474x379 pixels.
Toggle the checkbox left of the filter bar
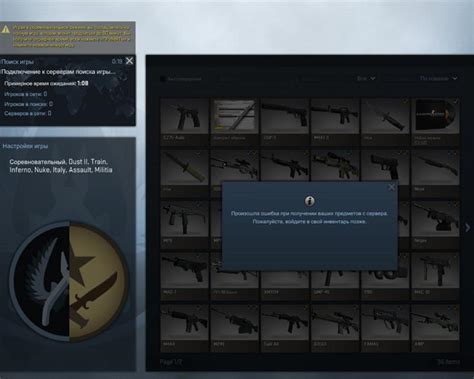pyautogui.click(x=163, y=79)
